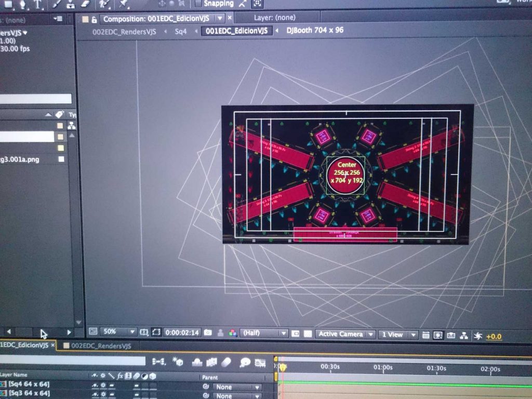532x399 pixels.
Task: Click the grid and guide options icon
Action: 144,332
